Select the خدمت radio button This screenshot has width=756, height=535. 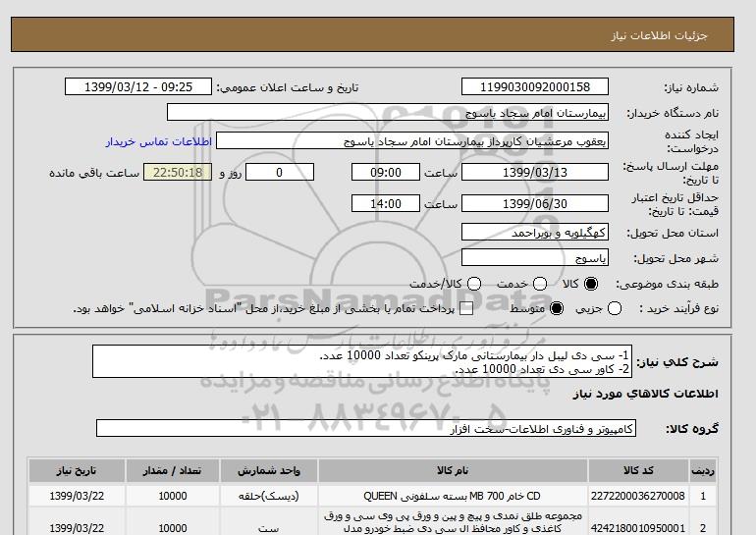[x=540, y=284]
